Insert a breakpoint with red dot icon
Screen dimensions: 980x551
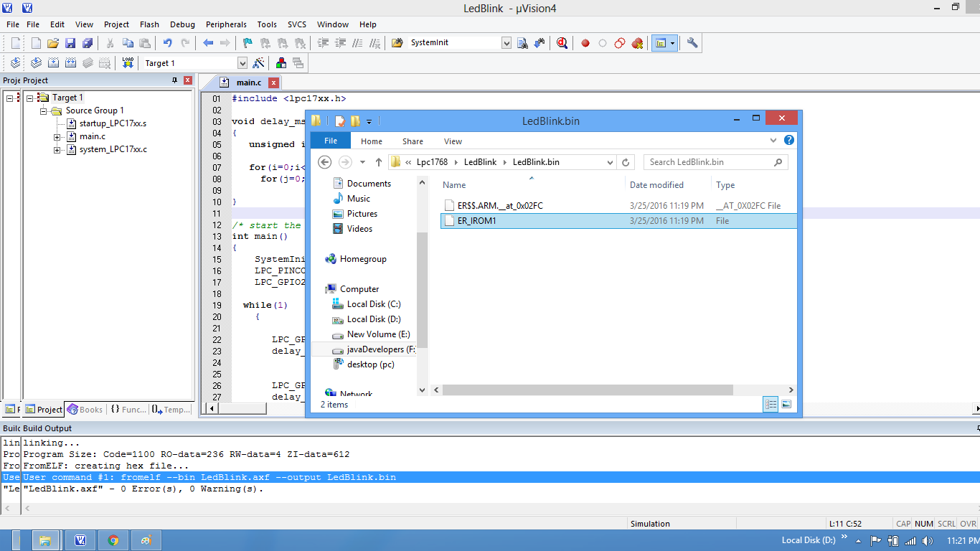[585, 43]
